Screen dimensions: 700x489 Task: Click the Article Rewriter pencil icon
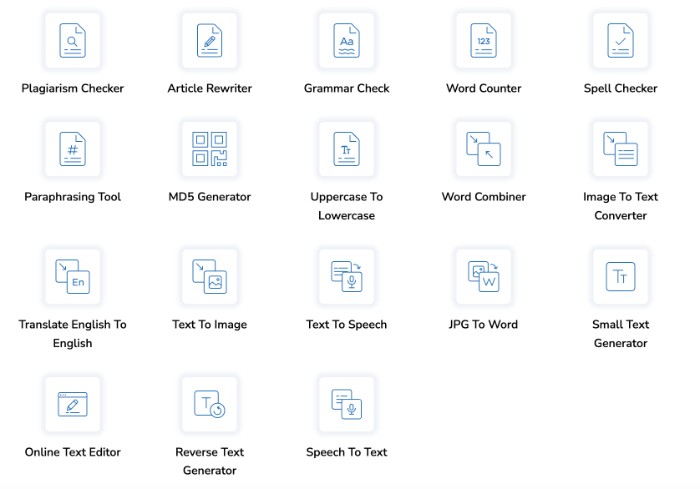(210, 41)
